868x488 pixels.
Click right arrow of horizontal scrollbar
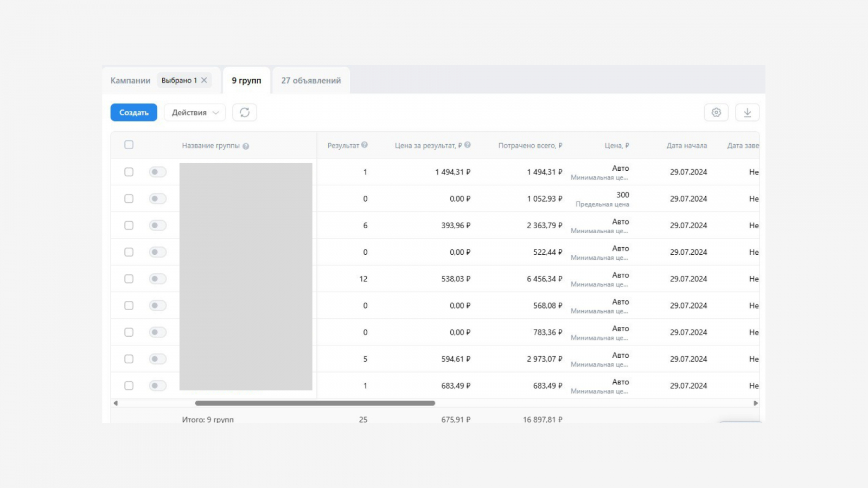pyautogui.click(x=755, y=403)
